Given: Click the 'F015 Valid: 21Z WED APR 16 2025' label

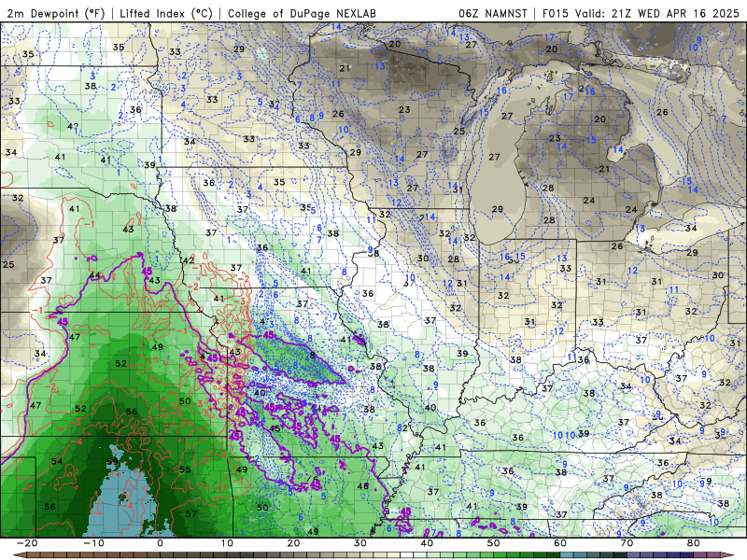Looking at the screenshot, I should (x=641, y=13).
